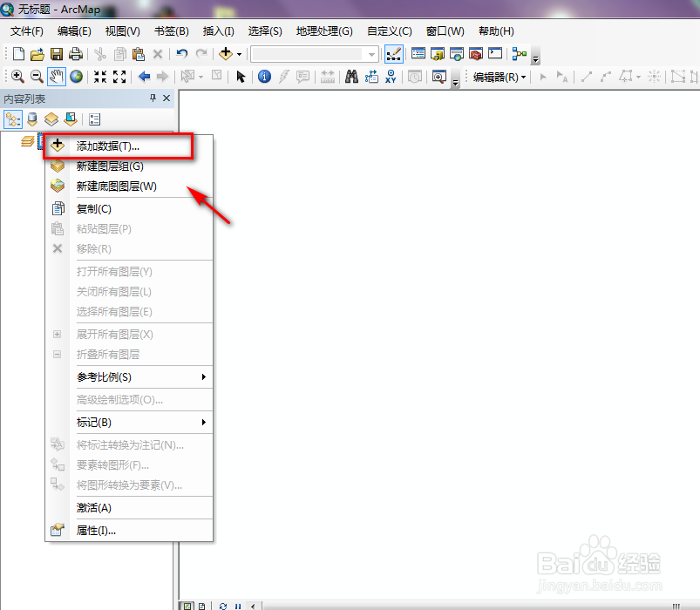Choose Copy(C) from context menu
Screen dimensions: 700x610
(129, 209)
